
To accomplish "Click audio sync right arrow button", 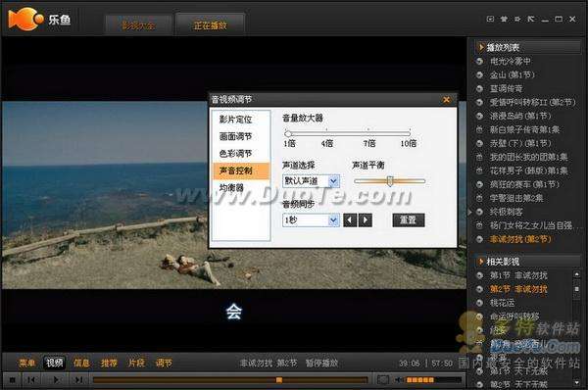I will click(x=366, y=220).
